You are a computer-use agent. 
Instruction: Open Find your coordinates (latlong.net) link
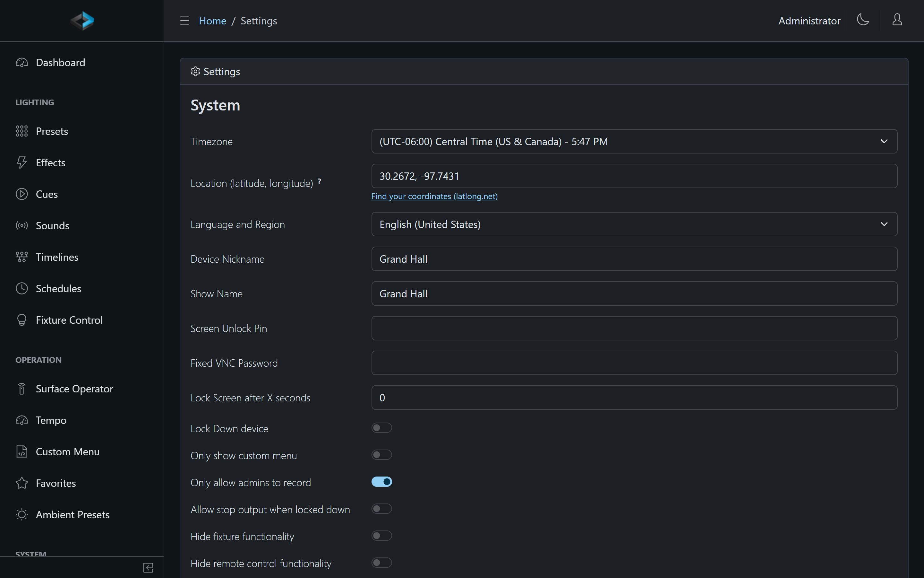[x=434, y=196]
